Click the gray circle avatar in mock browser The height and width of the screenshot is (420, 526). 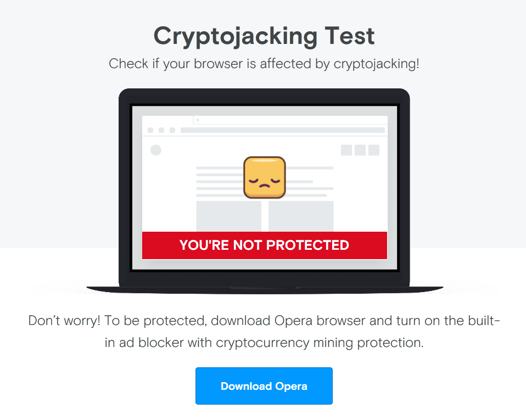pyautogui.click(x=155, y=150)
